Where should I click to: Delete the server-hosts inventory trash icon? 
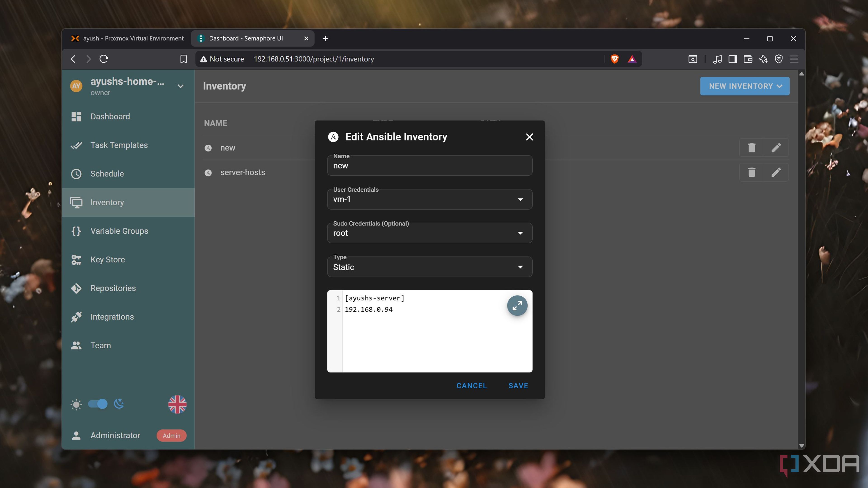tap(752, 172)
